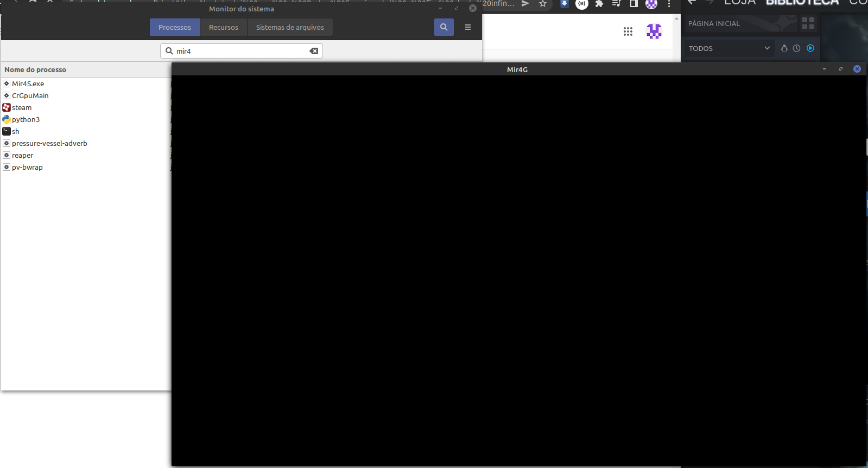Open the blue download extension icon
This screenshot has height=468, width=868.
pyautogui.click(x=565, y=4)
